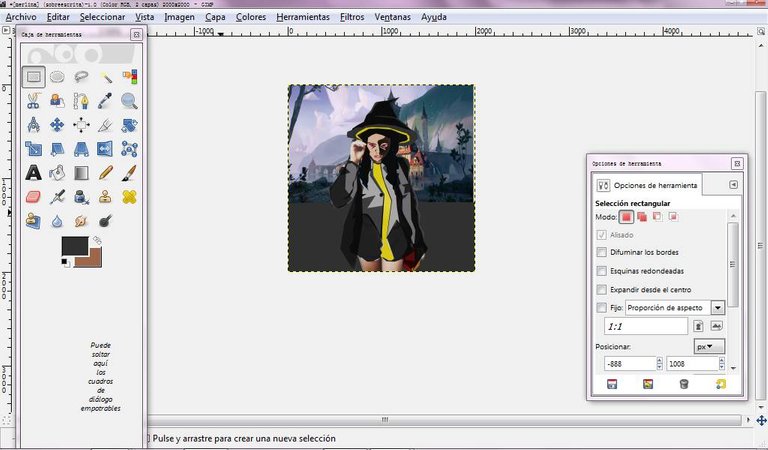The image size is (768, 450).
Task: Set selection mode to Add
Action: coord(642,217)
